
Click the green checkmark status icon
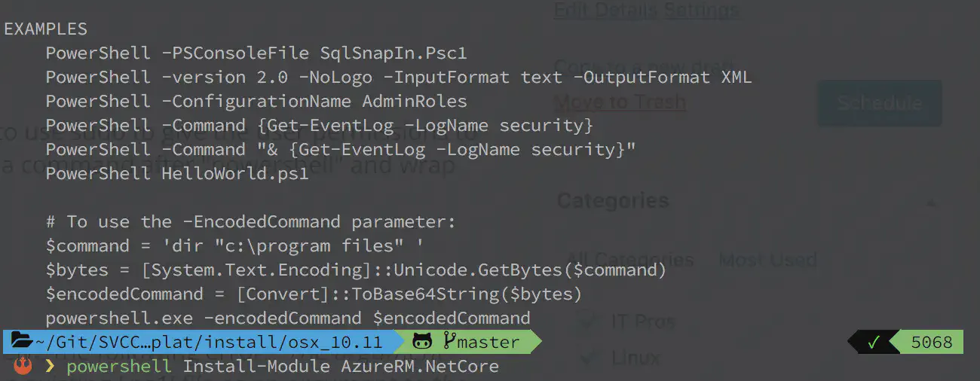(874, 343)
